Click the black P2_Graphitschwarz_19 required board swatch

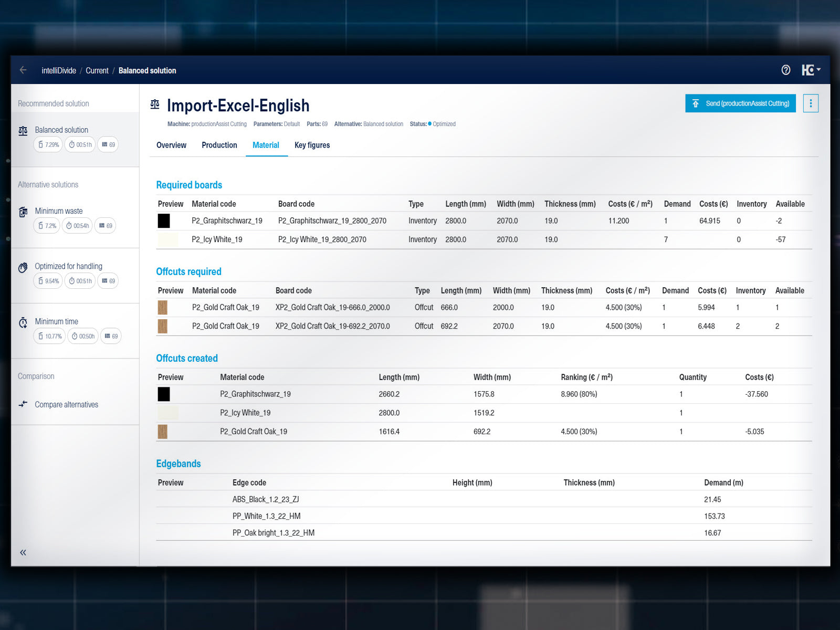164,221
